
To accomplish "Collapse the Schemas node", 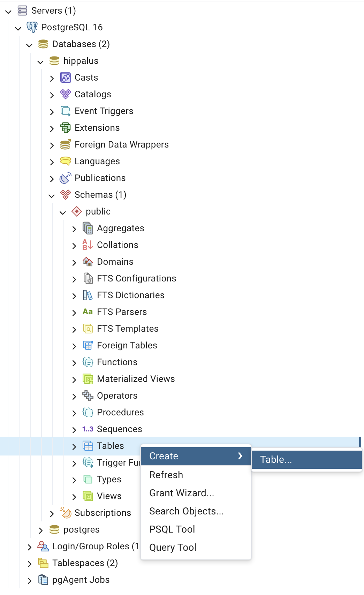I will pyautogui.click(x=52, y=196).
